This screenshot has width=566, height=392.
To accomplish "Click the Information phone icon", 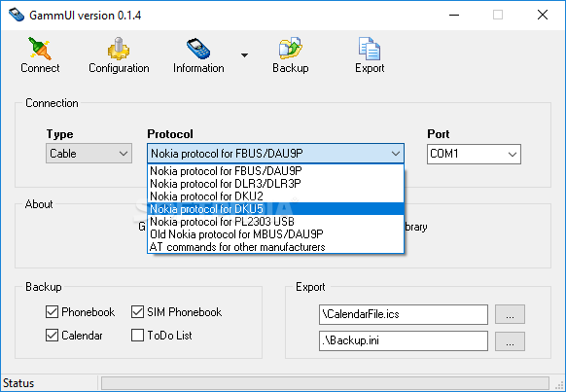I will coord(198,49).
